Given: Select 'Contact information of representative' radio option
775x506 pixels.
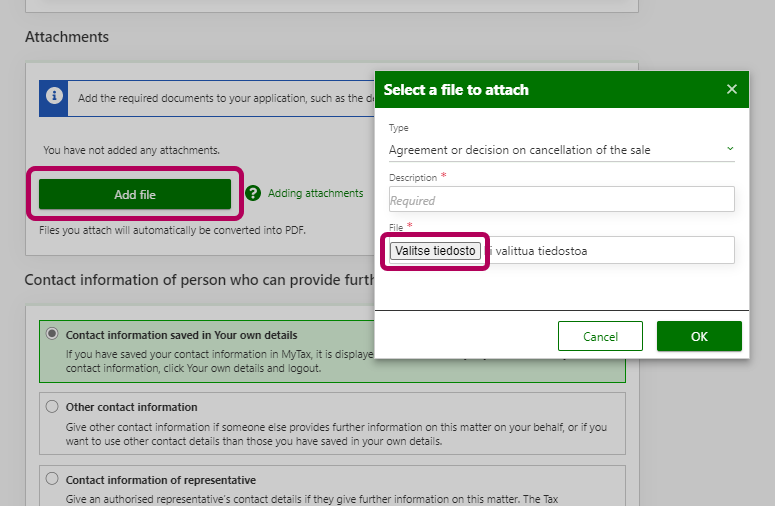Looking at the screenshot, I should [x=53, y=479].
